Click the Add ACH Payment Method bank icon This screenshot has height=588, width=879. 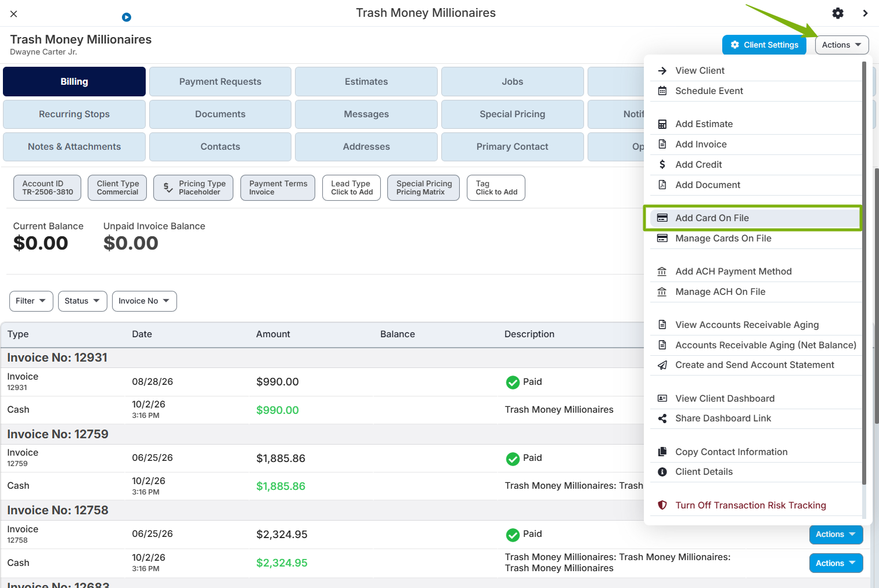pos(662,272)
